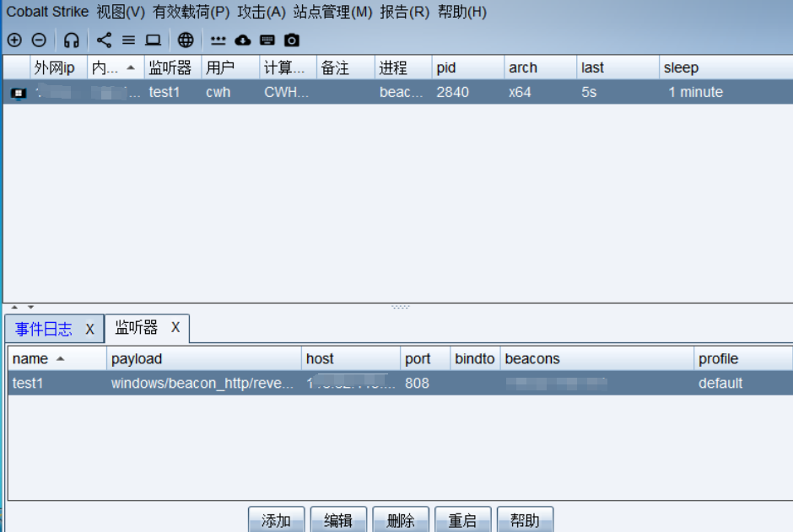The image size is (793, 532).
Task: Sort sessions by the 外网ip column header
Action: click(x=59, y=67)
